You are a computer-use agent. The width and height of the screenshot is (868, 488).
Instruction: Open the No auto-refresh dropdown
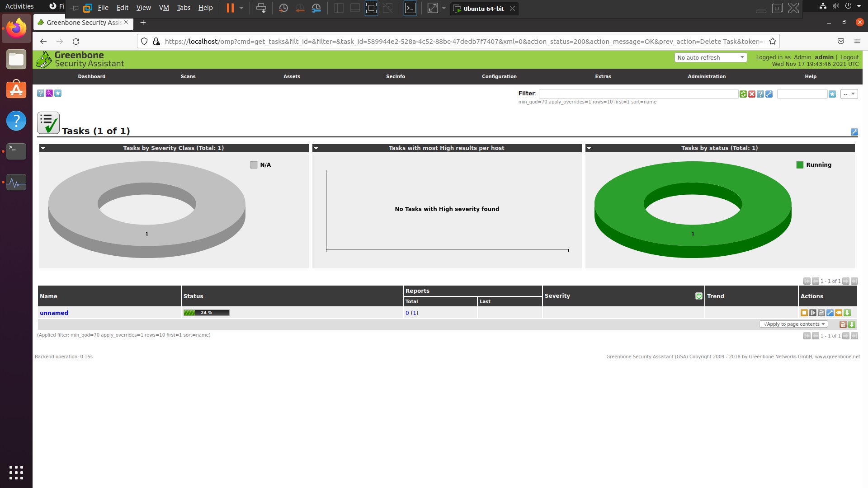710,57
